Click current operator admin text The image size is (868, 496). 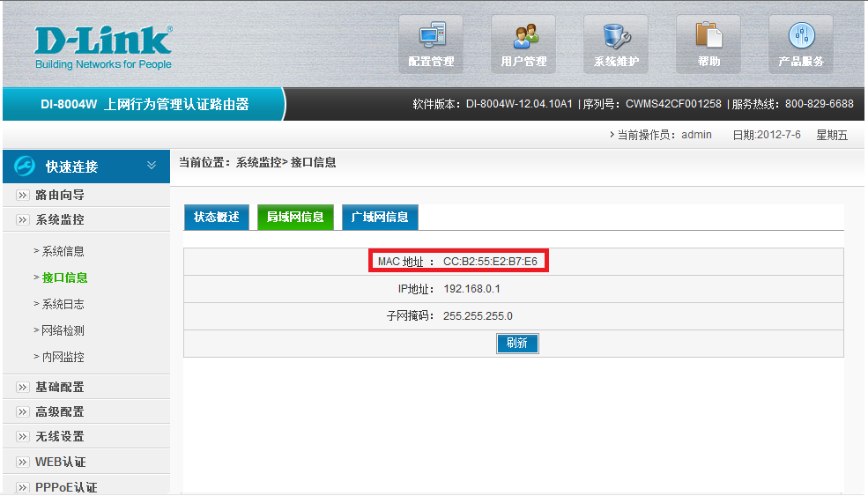tap(696, 135)
